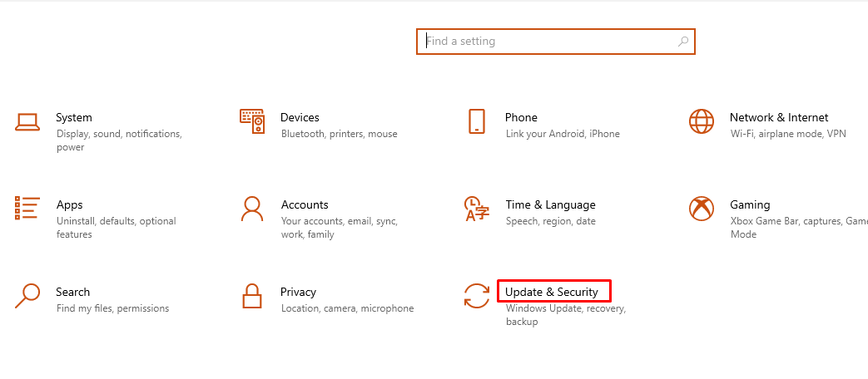Select the Network & Internet globe icon

click(x=702, y=121)
